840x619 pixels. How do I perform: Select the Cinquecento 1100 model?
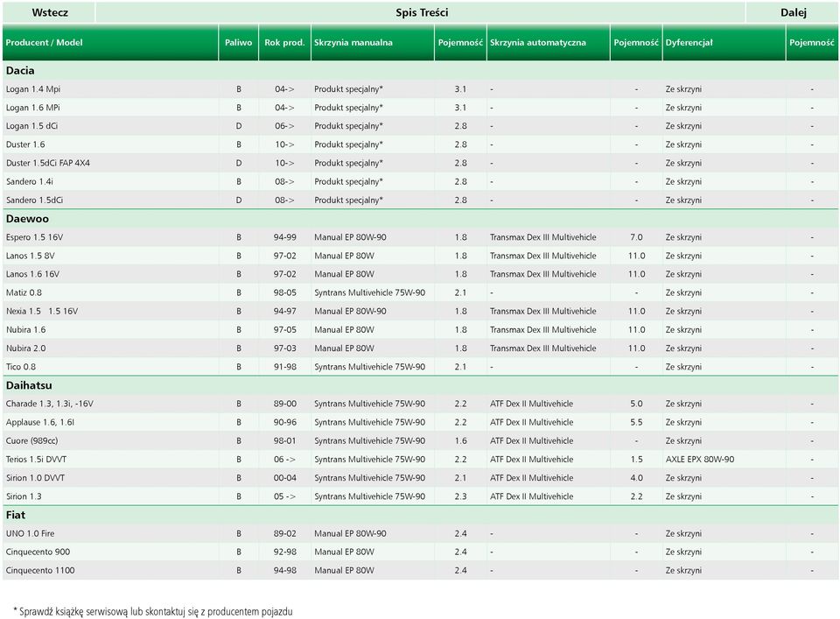click(40, 570)
